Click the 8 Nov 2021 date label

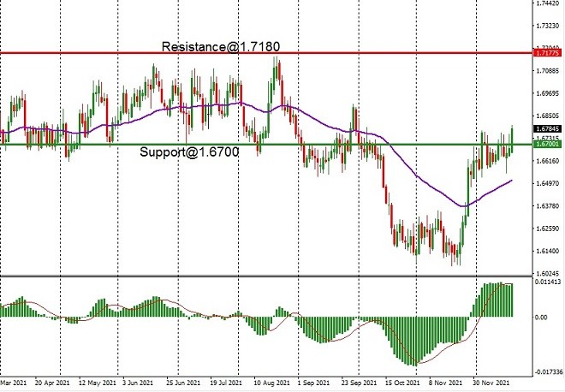(x=445, y=383)
